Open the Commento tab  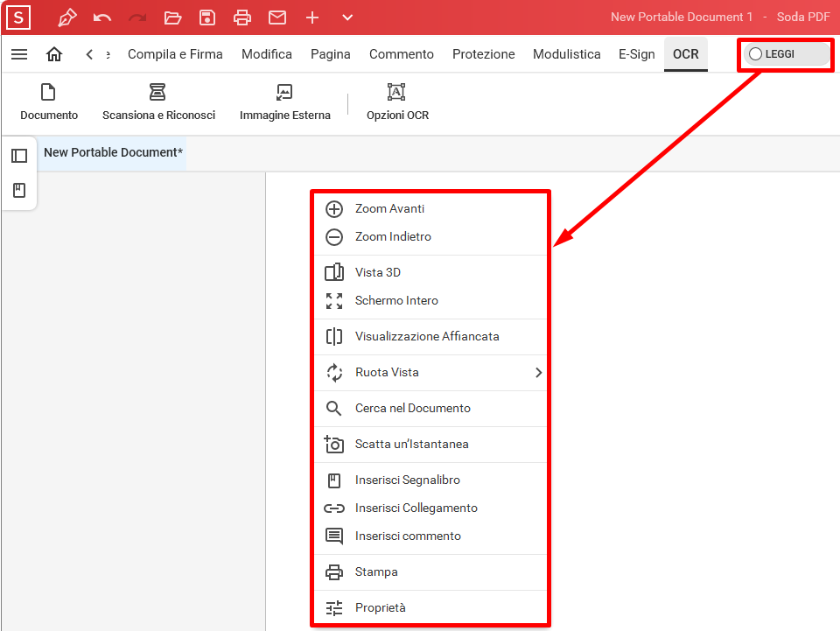pos(402,54)
